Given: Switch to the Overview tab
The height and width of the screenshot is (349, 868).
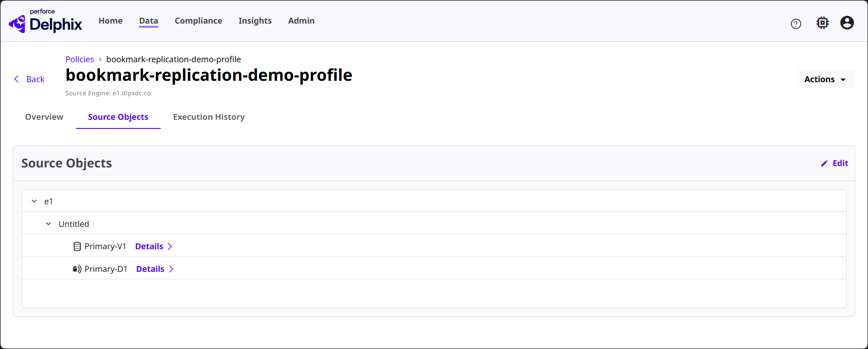Looking at the screenshot, I should tap(44, 117).
